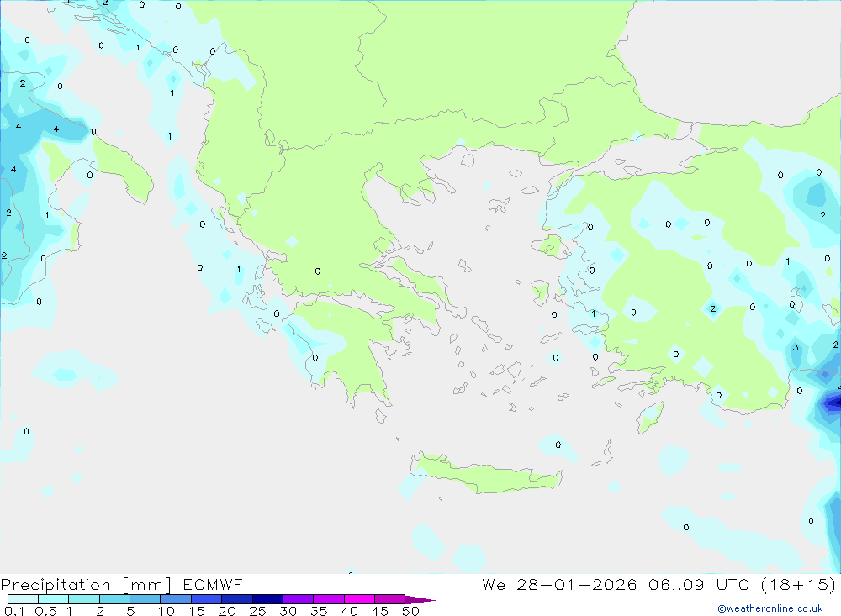Click the legend's above-50 arrow tip
The height and width of the screenshot is (616, 841).
click(420, 600)
